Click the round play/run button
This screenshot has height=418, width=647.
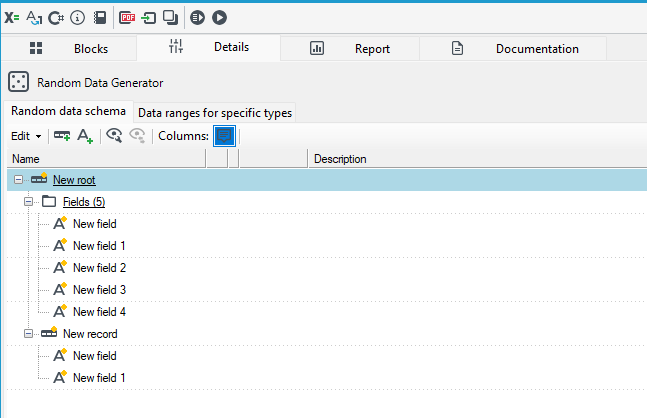click(220, 18)
